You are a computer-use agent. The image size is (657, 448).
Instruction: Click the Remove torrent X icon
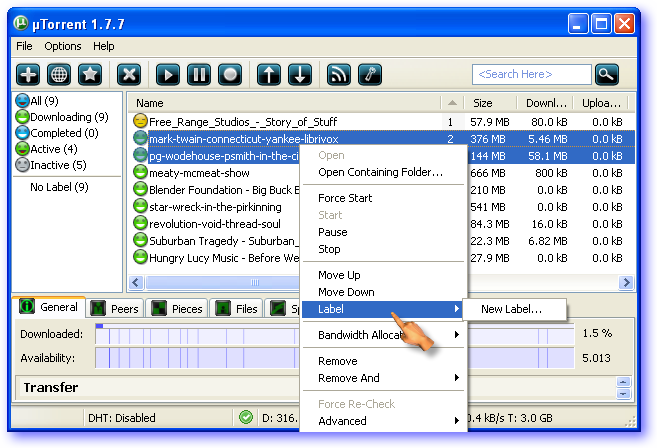click(x=129, y=75)
